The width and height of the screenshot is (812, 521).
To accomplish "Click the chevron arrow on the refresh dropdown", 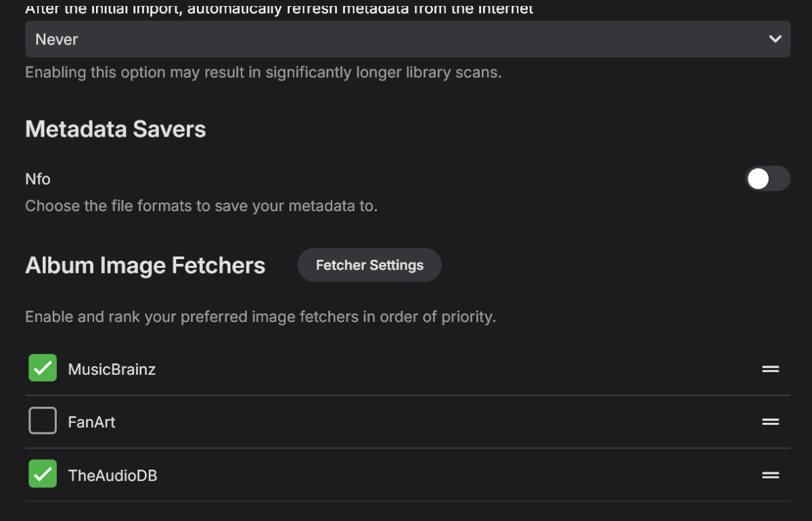I will (x=775, y=39).
